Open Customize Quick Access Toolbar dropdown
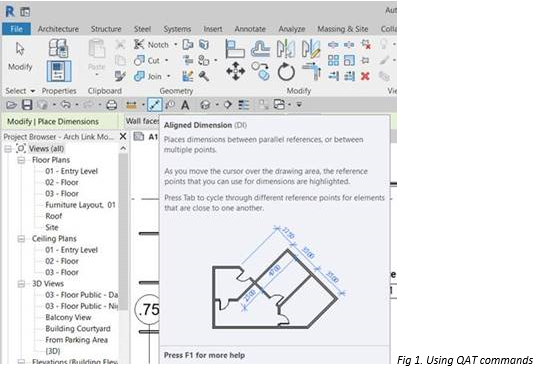Viewport: 537px width, 371px height. tap(299, 105)
